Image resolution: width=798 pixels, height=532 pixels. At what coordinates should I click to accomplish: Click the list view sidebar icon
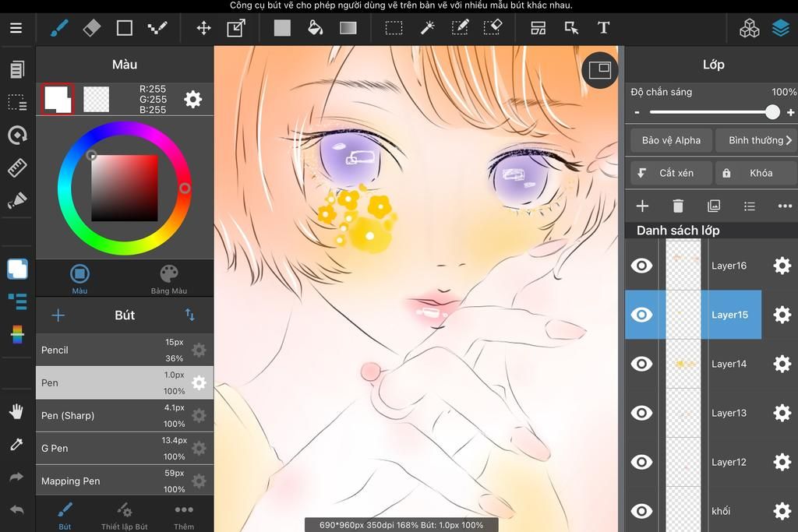click(x=17, y=301)
